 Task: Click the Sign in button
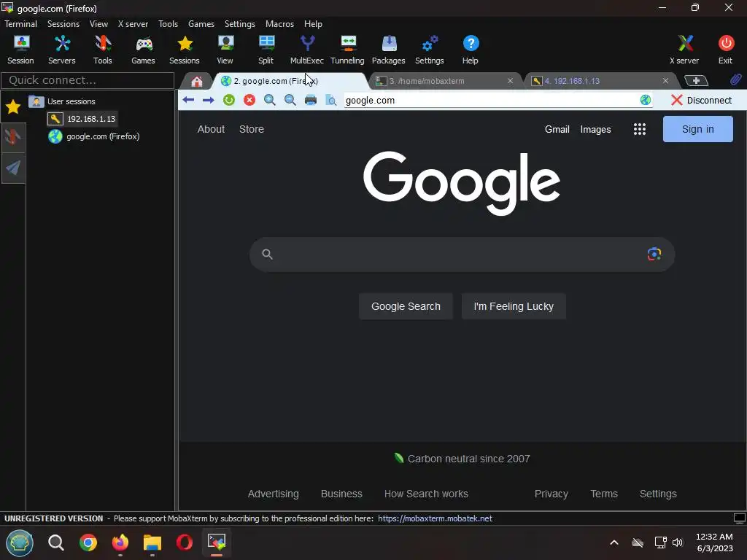(698, 129)
